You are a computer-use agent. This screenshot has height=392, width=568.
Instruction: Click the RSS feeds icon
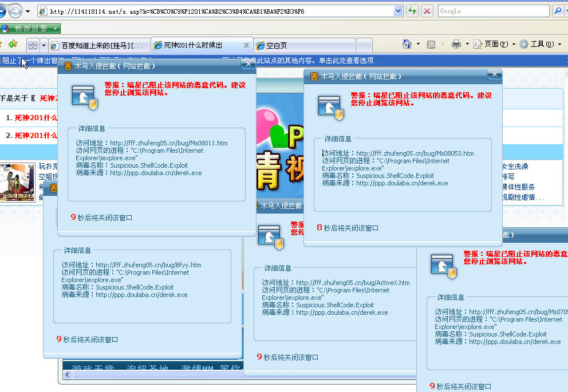click(431, 45)
